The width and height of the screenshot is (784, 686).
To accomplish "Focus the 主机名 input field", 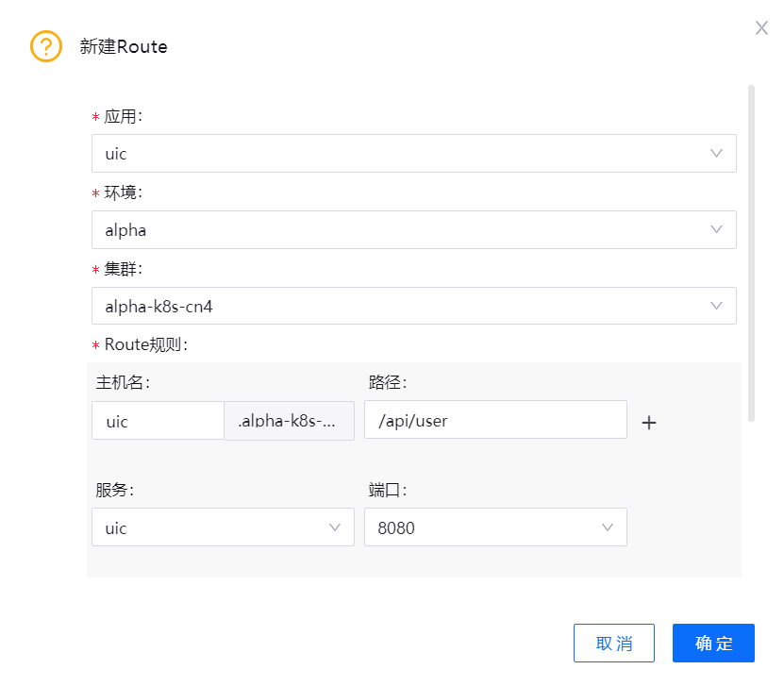I will [x=158, y=421].
